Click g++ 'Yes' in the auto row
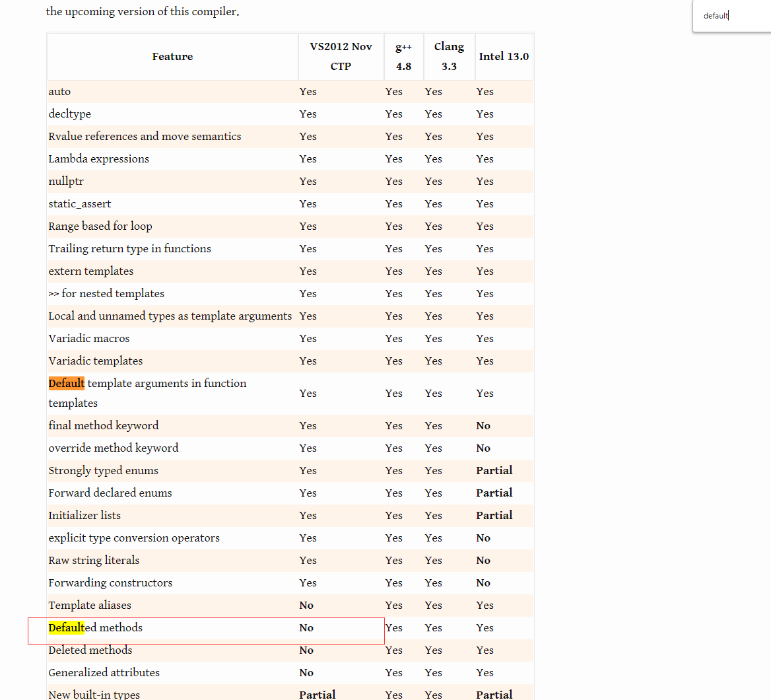Screen dimensions: 771x700 click(394, 92)
